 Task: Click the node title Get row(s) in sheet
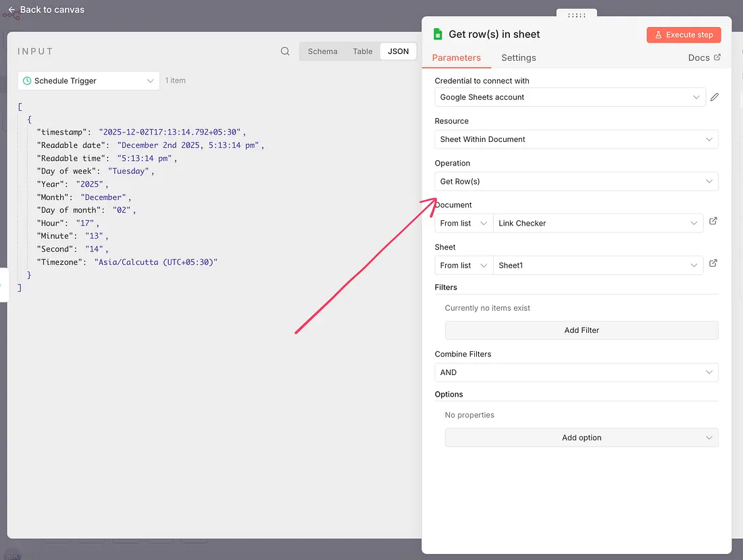494,34
